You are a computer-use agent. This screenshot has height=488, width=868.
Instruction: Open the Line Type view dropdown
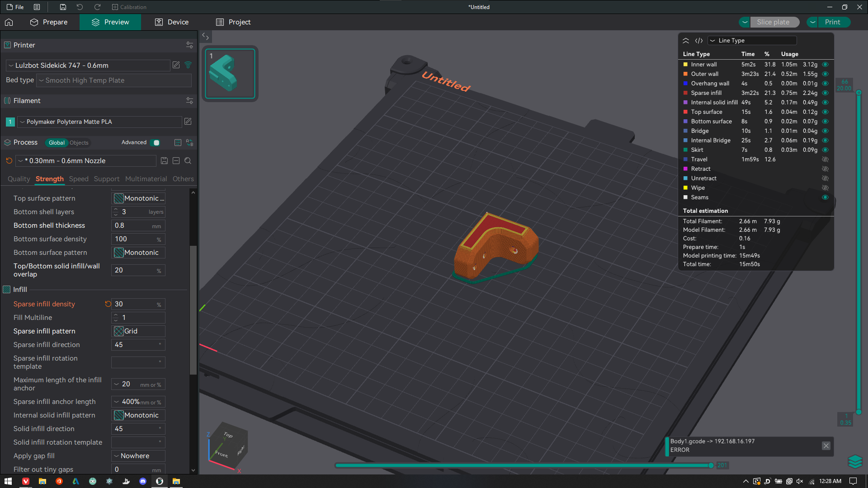(x=752, y=41)
